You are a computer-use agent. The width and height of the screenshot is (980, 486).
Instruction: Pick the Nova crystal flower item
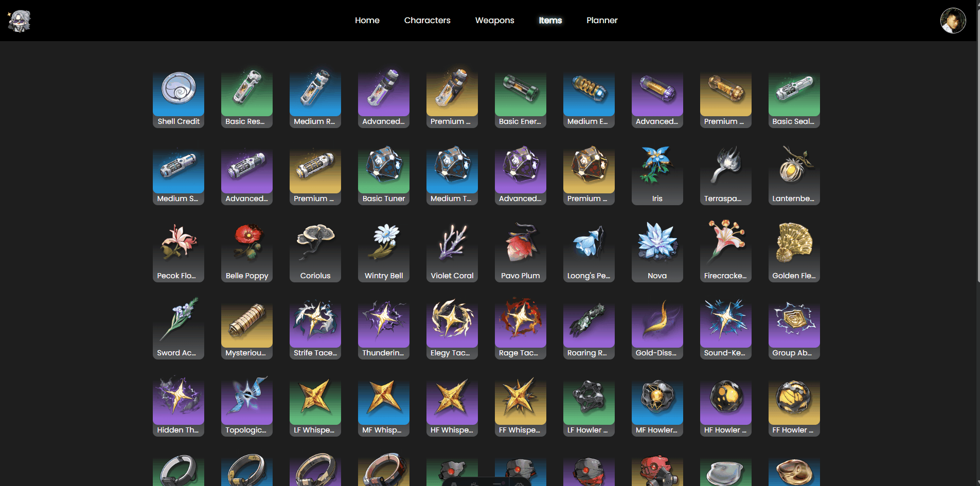tap(657, 252)
